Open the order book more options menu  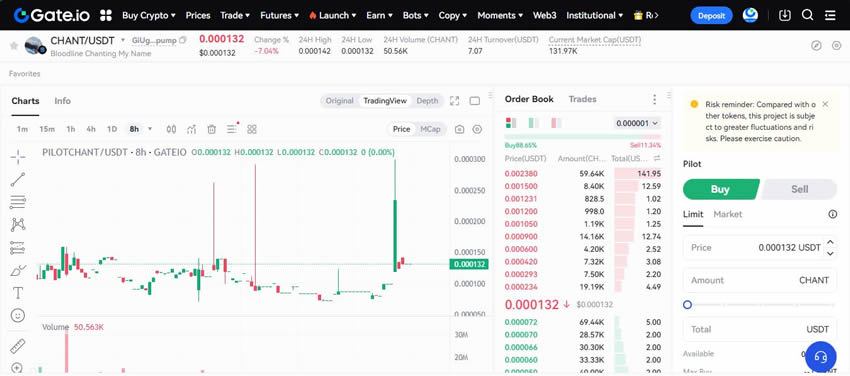coord(654,99)
